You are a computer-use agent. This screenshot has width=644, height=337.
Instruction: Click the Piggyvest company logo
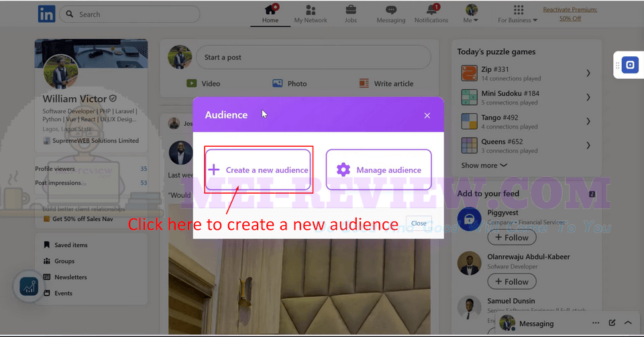[x=470, y=219]
